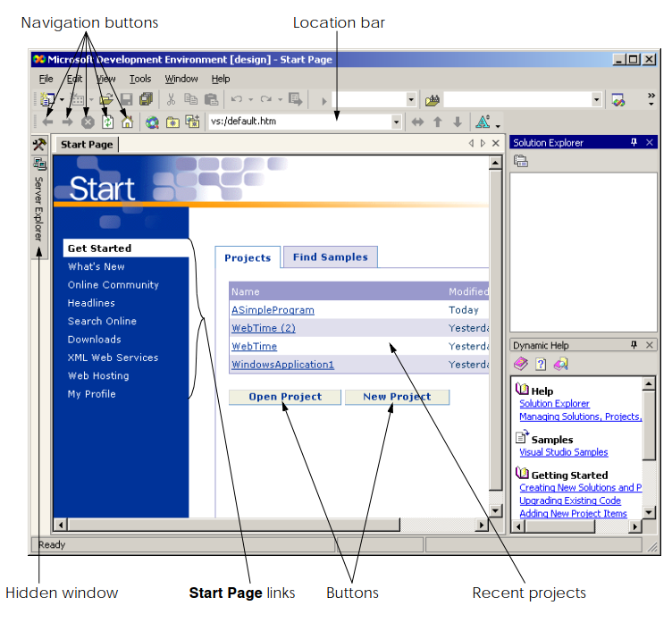Viewport: 672px width, 631px height.
Task: Click the Cut scissors icon
Action: coord(171,99)
